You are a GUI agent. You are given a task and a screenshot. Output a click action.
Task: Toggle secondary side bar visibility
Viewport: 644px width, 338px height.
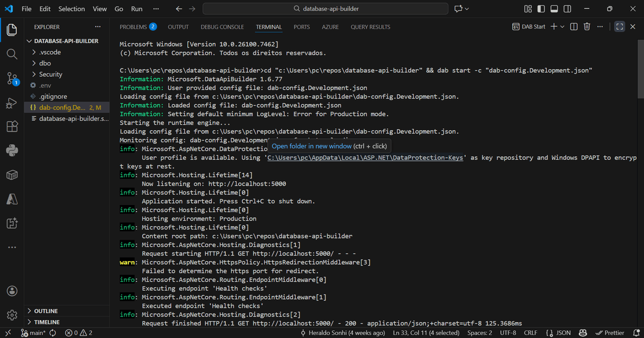567,8
